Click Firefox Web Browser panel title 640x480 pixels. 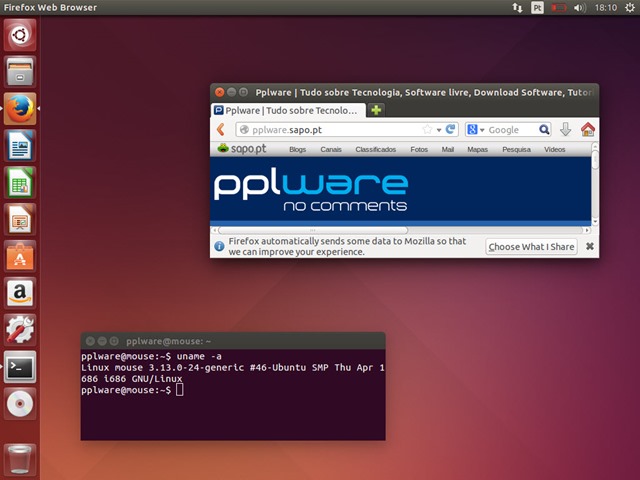pos(50,7)
